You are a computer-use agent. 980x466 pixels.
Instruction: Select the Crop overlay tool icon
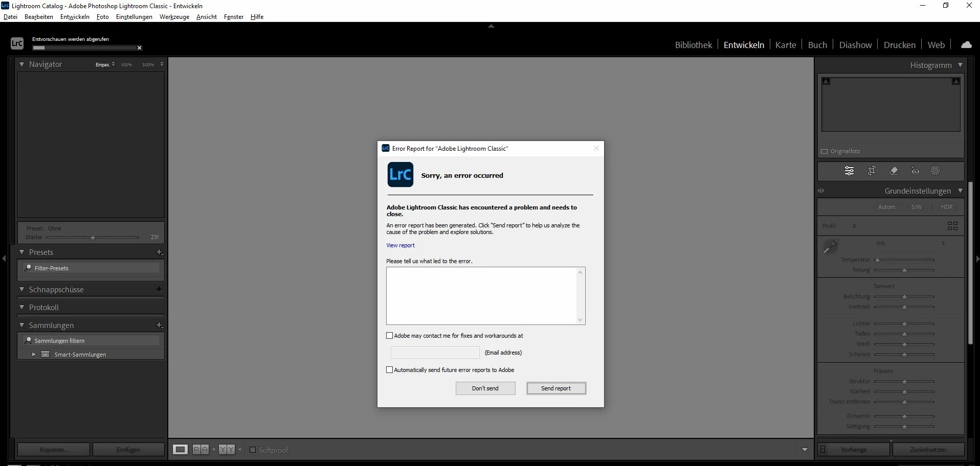click(x=872, y=171)
